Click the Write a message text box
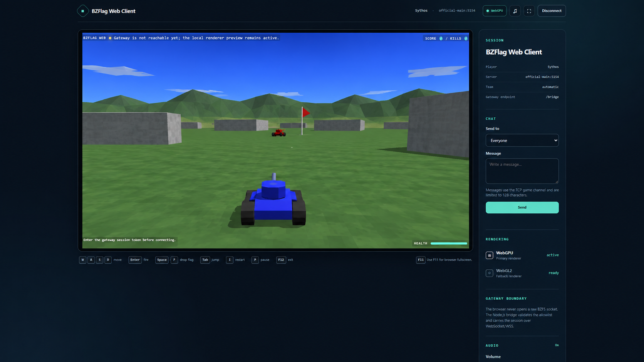644x362 pixels. [x=522, y=171]
